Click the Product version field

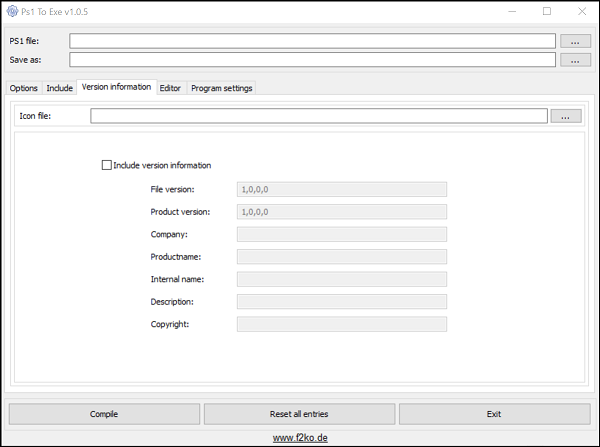point(342,212)
